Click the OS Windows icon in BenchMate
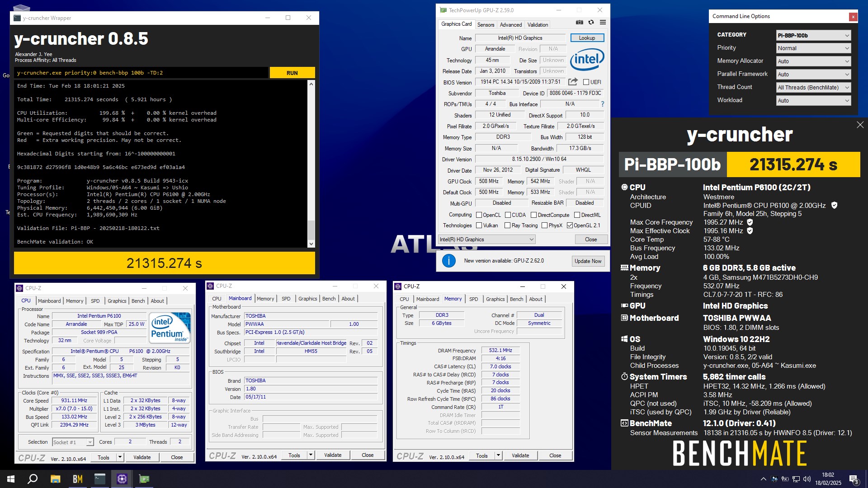The height and width of the screenshot is (488, 868). [x=624, y=339]
